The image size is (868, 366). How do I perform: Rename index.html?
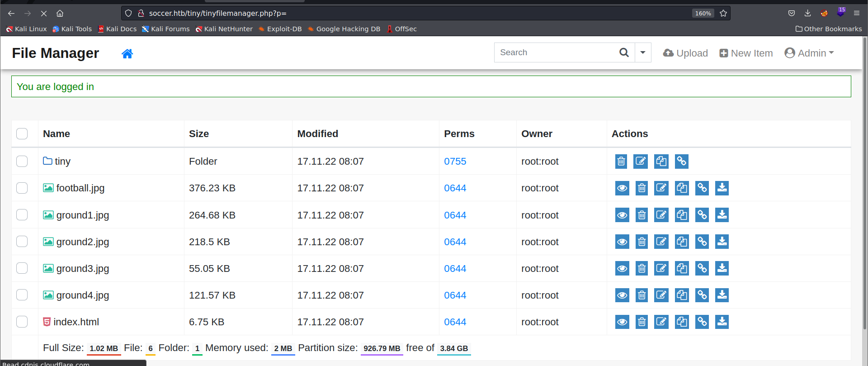coord(661,322)
